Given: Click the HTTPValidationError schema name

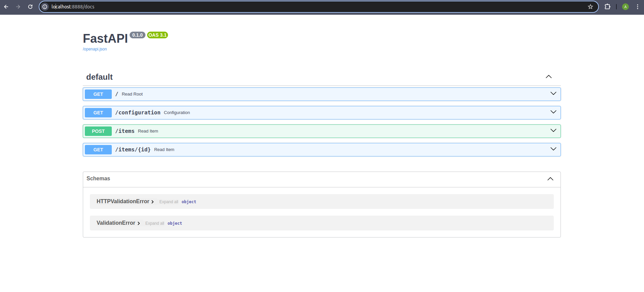Looking at the screenshot, I should (123, 202).
